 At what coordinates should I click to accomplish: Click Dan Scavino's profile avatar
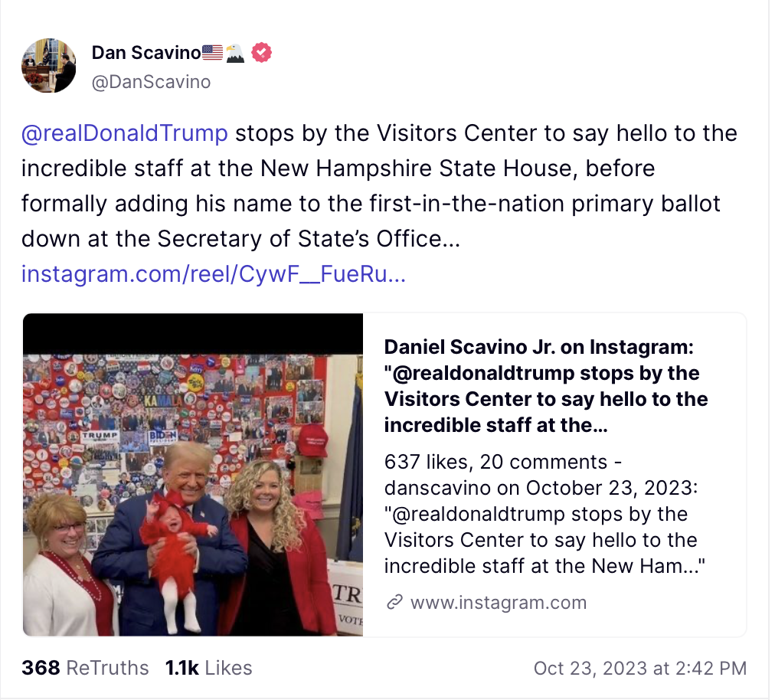click(x=49, y=66)
